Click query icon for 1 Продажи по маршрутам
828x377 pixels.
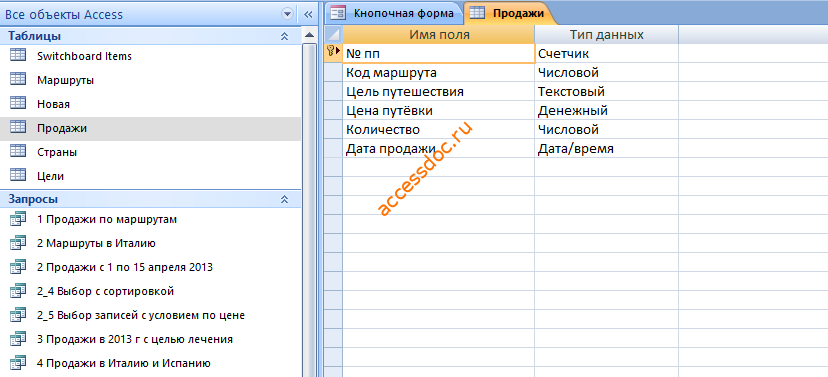18,219
